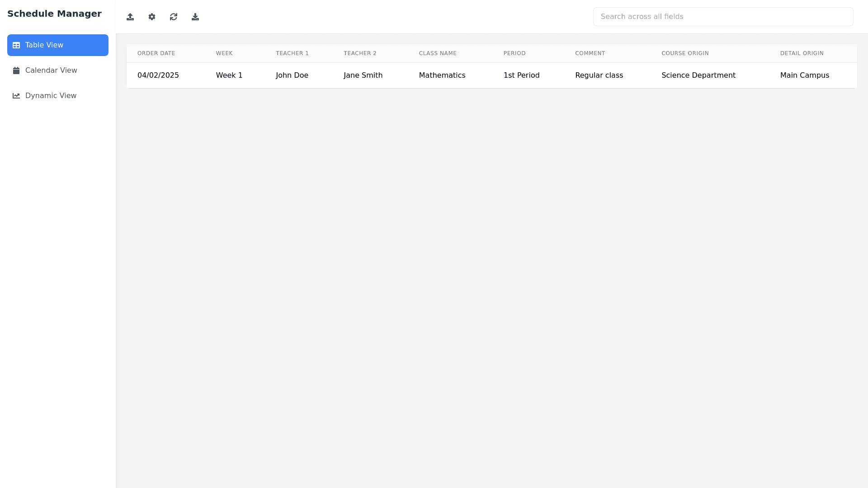Switch to Calendar View
The height and width of the screenshot is (488, 868).
coord(51,70)
